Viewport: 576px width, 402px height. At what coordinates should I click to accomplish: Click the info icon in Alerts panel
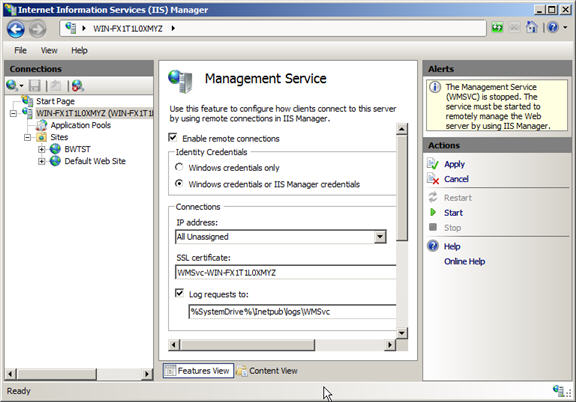tap(435, 87)
